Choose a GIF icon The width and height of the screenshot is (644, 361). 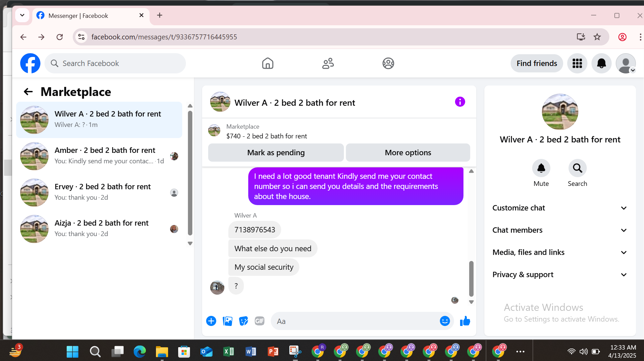coord(260,321)
